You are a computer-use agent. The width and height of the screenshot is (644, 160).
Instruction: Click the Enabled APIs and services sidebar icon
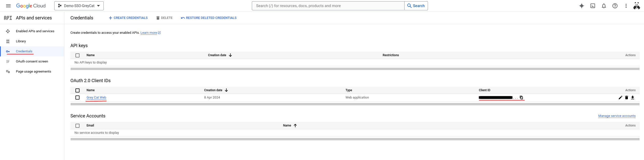pyautogui.click(x=8, y=31)
